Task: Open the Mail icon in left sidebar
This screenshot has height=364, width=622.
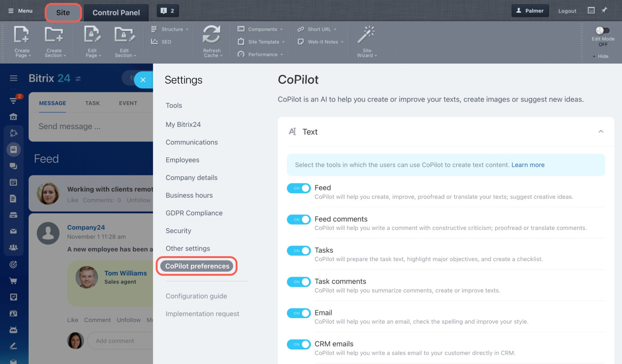Action: click(13, 232)
